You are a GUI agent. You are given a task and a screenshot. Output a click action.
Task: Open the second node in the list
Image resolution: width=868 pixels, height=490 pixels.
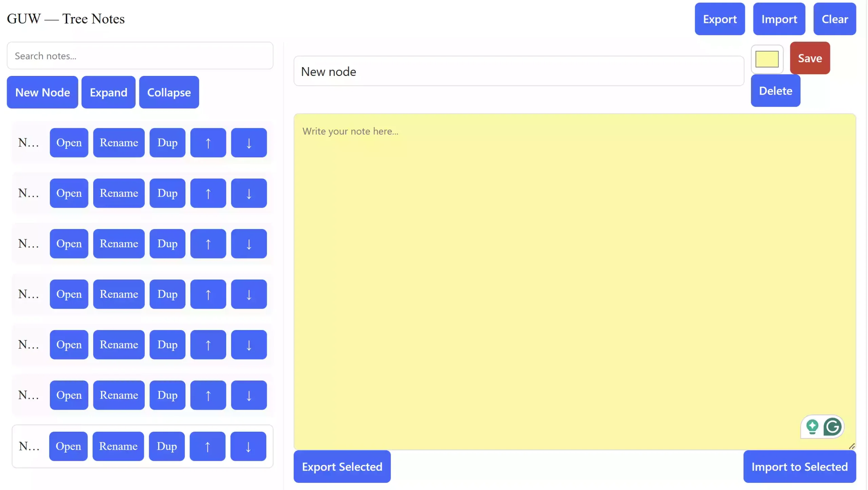(69, 193)
